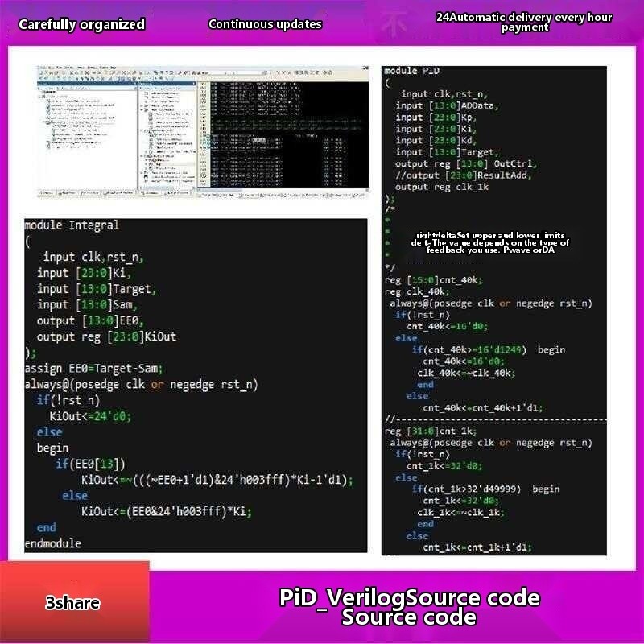Open the IDE screenshot thumbnail above the Integral module
This screenshot has width=644, height=644.
point(203,131)
